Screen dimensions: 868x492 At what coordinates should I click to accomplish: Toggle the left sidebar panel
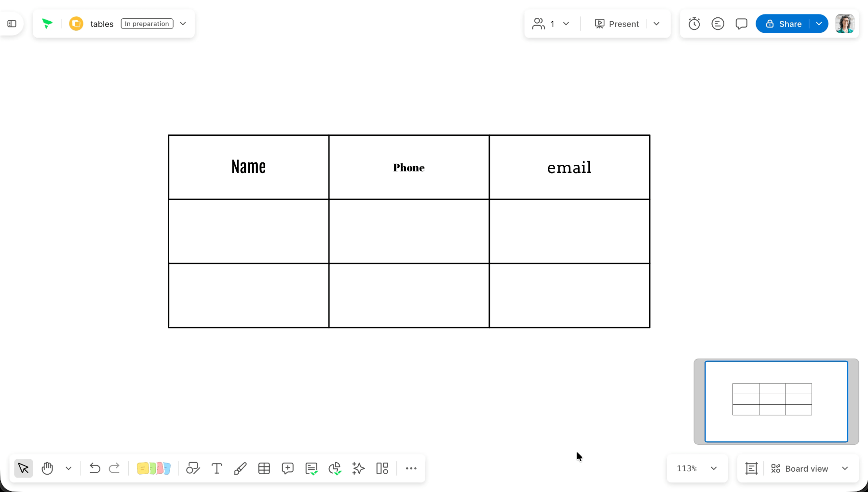tap(12, 24)
